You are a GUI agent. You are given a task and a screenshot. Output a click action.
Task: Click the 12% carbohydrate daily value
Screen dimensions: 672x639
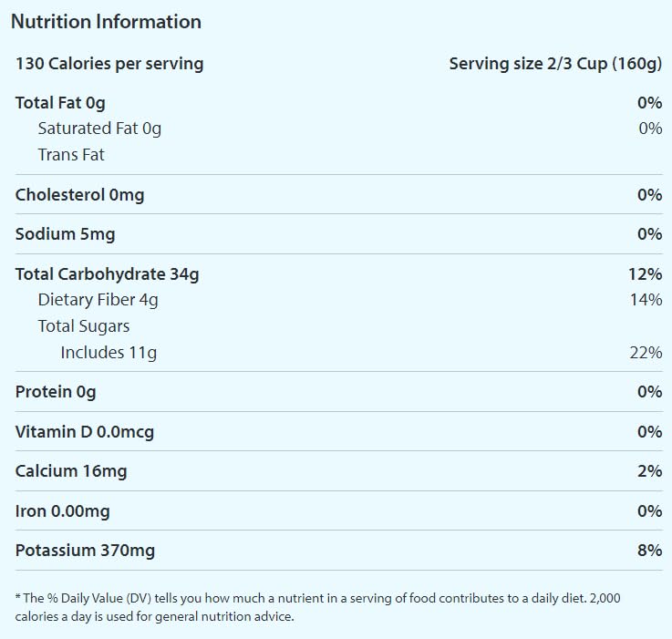pos(645,274)
